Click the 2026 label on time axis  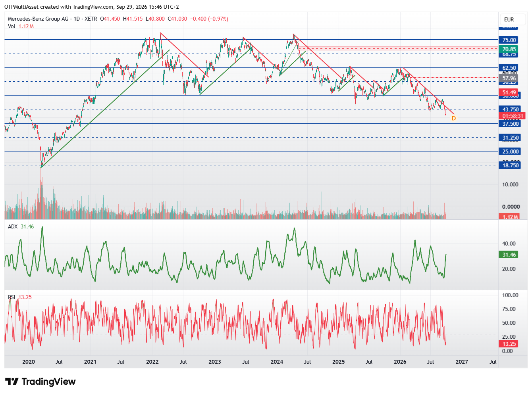tap(400, 362)
